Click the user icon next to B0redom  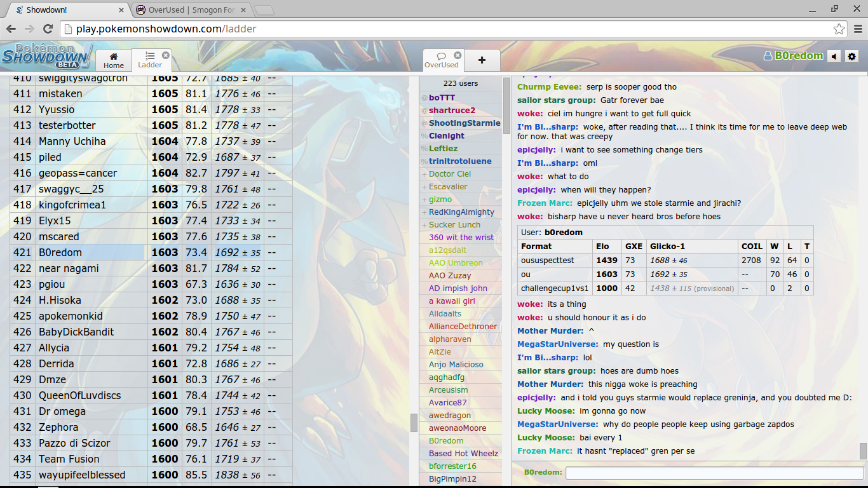pyautogui.click(x=768, y=56)
